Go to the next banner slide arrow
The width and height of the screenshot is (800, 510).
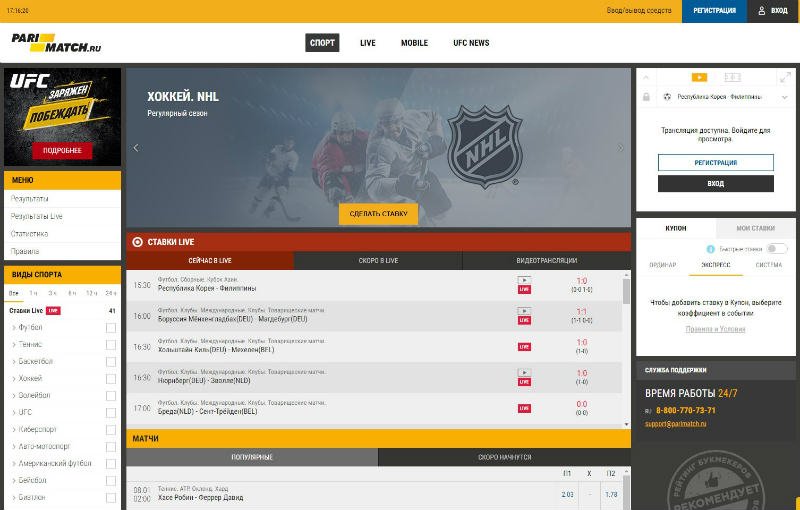point(620,148)
